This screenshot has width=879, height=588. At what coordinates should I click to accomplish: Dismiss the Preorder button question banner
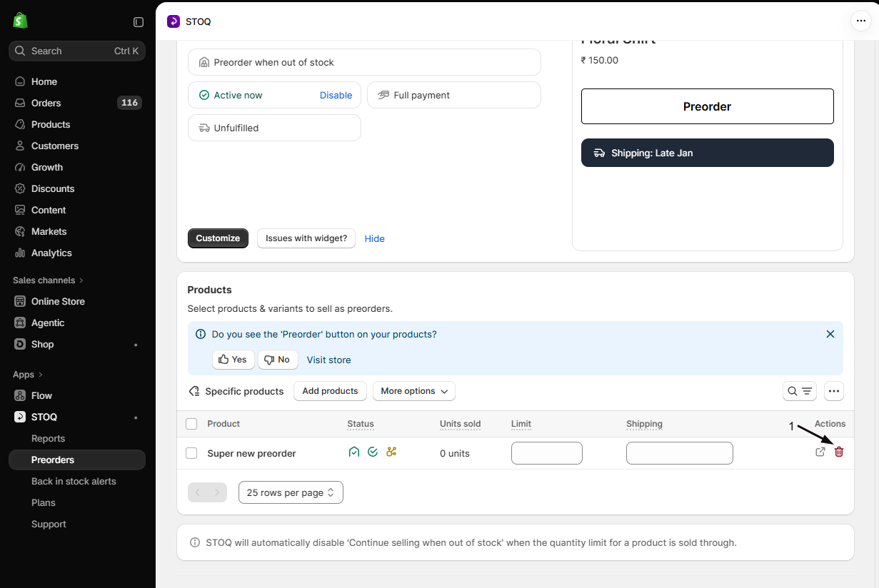(x=830, y=334)
